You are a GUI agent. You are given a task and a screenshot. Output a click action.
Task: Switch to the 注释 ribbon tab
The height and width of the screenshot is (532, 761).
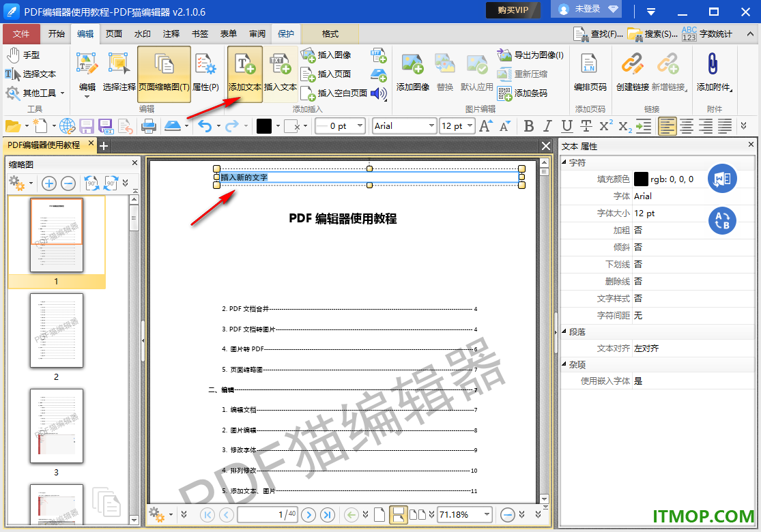coord(171,34)
